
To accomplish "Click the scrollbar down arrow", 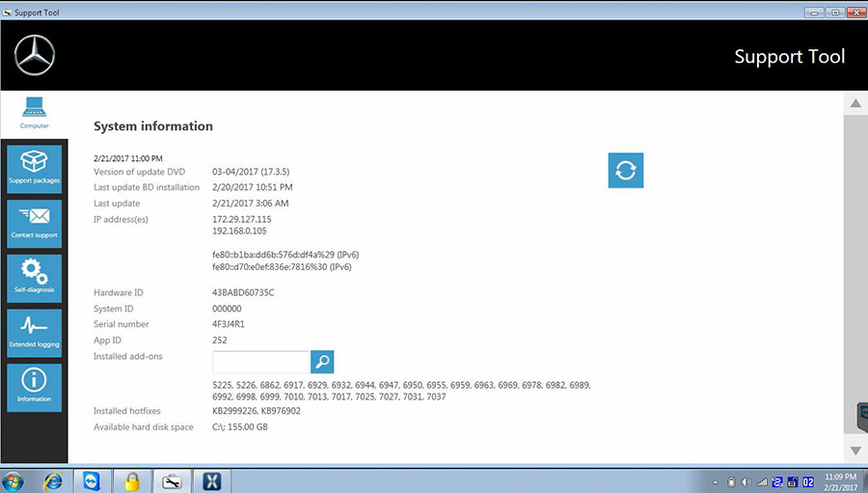I will pyautogui.click(x=855, y=451).
